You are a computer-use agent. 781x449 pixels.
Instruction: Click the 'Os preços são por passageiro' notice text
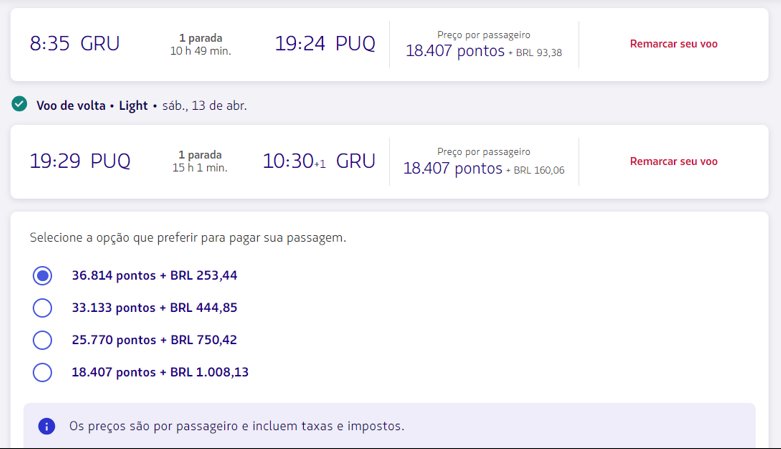click(x=237, y=426)
